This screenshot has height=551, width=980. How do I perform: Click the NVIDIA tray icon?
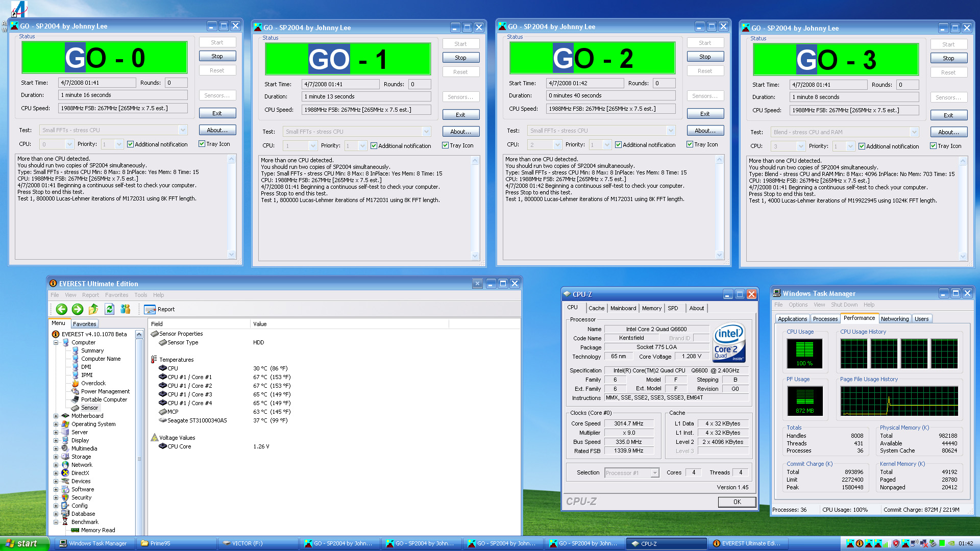click(x=951, y=543)
